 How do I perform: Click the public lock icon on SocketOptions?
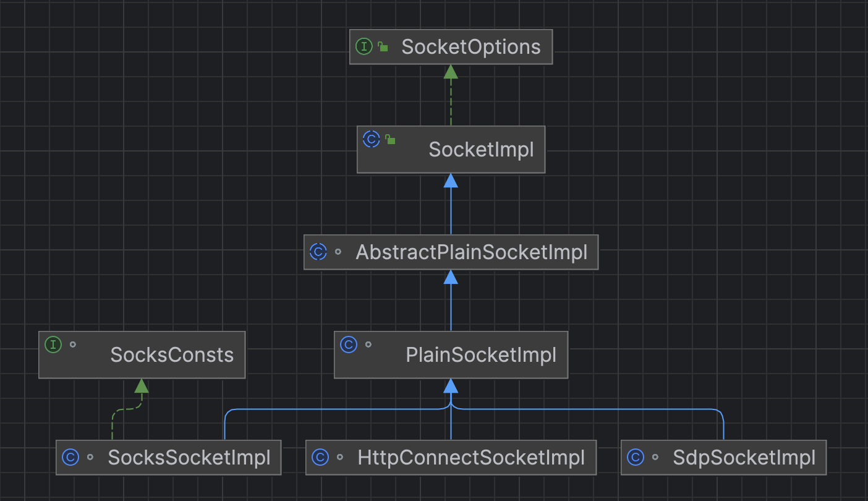(383, 47)
